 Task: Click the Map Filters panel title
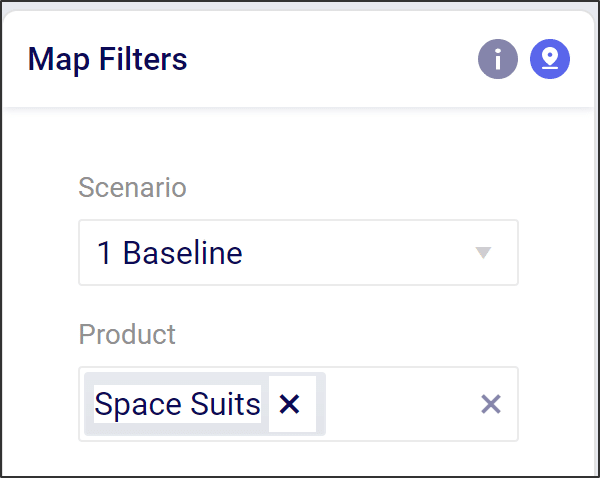pyautogui.click(x=108, y=60)
